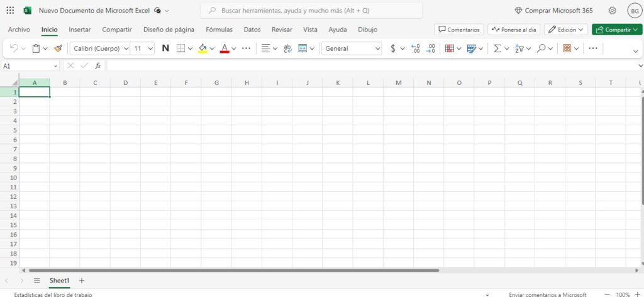Click the conditional formatting icon
644x297 pixels.
[x=450, y=48]
